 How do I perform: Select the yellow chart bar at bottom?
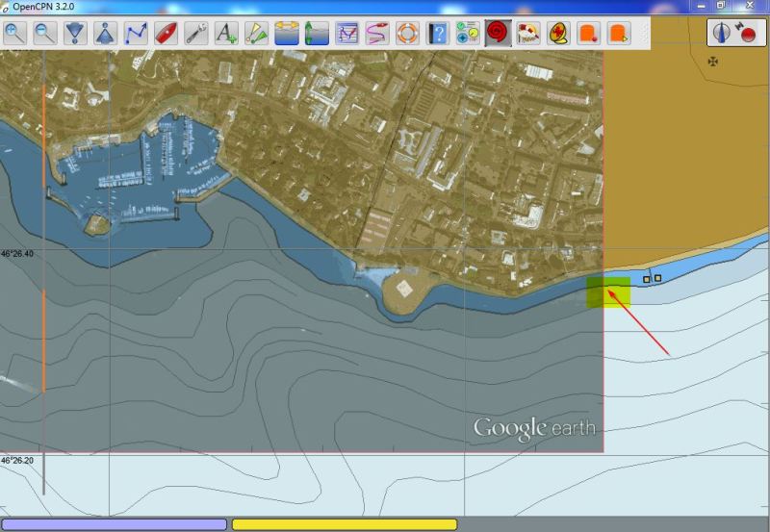coord(345,524)
